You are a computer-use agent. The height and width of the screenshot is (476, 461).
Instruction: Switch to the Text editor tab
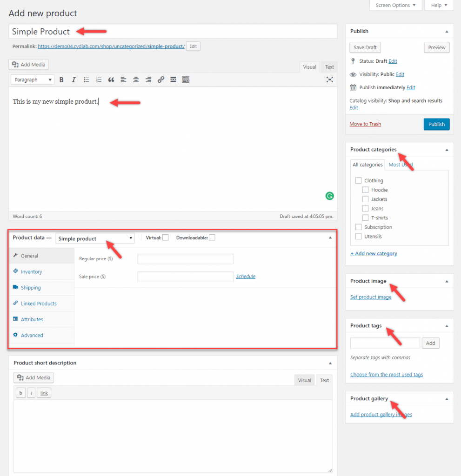click(x=329, y=67)
